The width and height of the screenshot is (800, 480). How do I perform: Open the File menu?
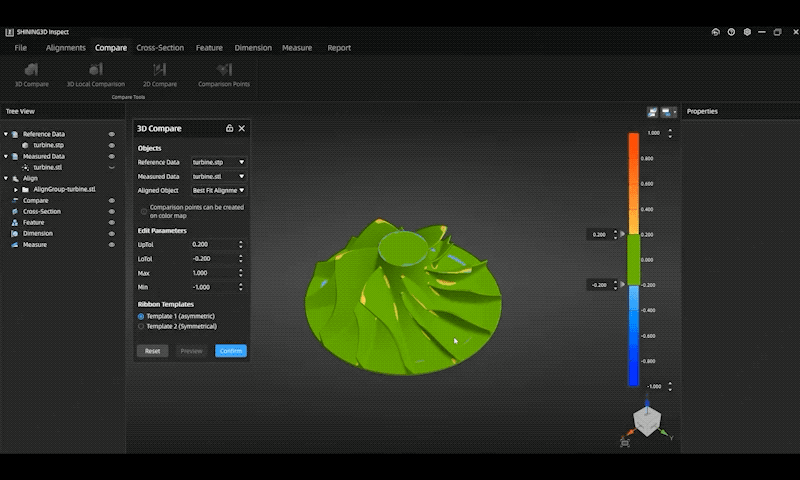click(20, 48)
